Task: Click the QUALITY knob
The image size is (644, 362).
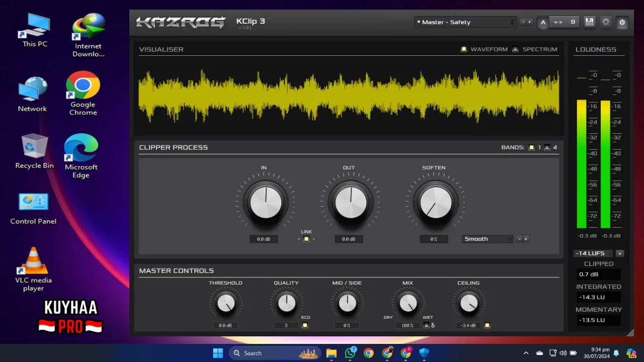Action: [x=286, y=303]
